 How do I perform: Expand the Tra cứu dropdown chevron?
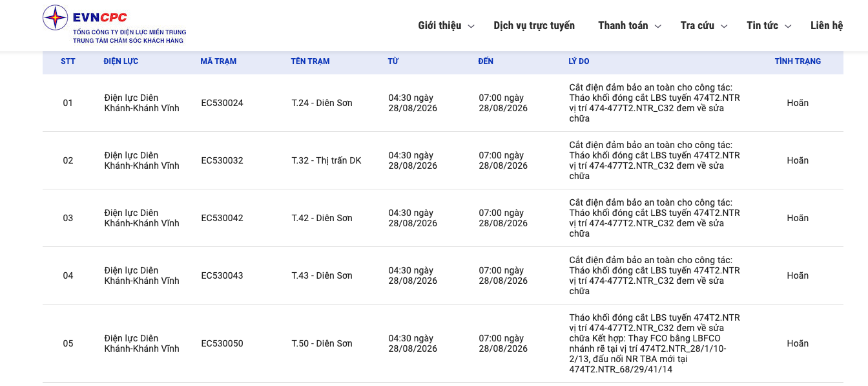(724, 27)
